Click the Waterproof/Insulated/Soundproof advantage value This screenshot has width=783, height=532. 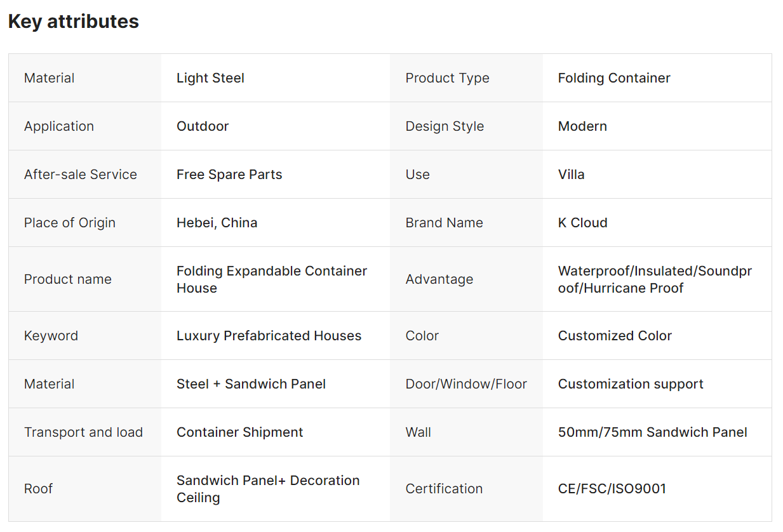654,279
